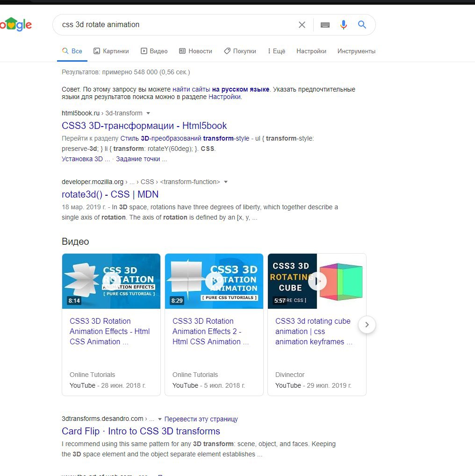Viewport: 475px width, 476px height.
Task: Click YouTube - 29 июл. 2019 г. text
Action: pos(313,385)
